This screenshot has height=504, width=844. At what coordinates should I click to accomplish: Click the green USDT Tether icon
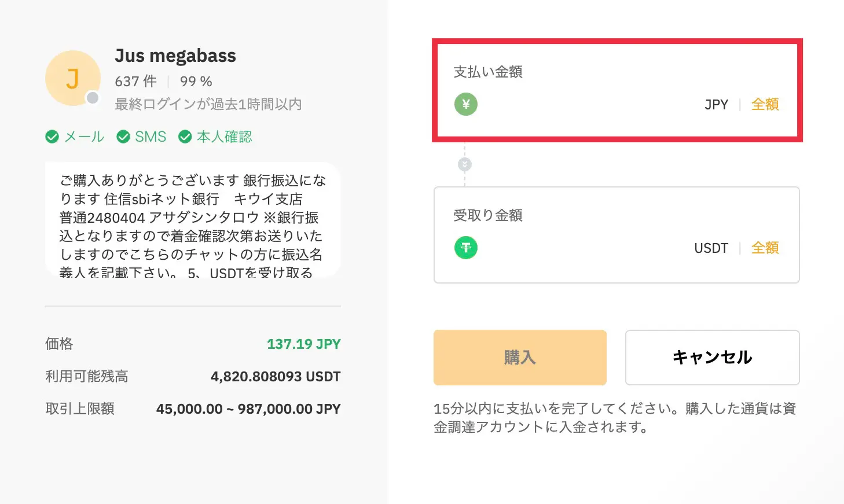[x=465, y=248]
